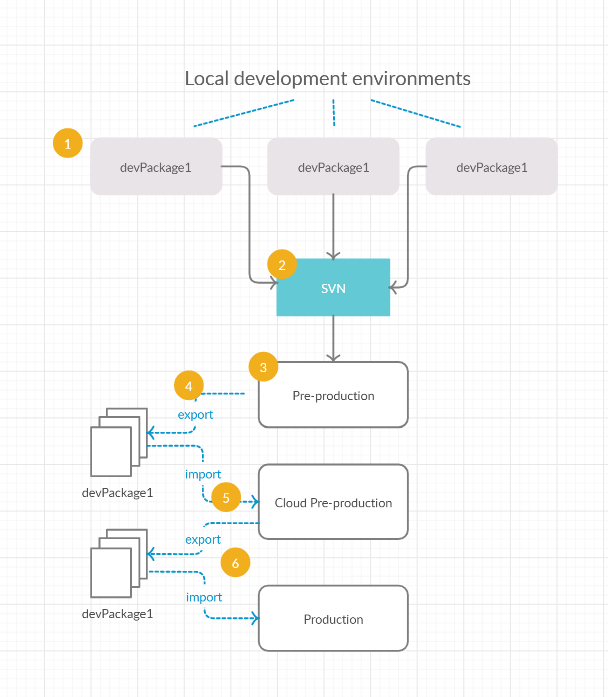
Task: Click the "export" label beside Pre-production
Action: [x=195, y=415]
